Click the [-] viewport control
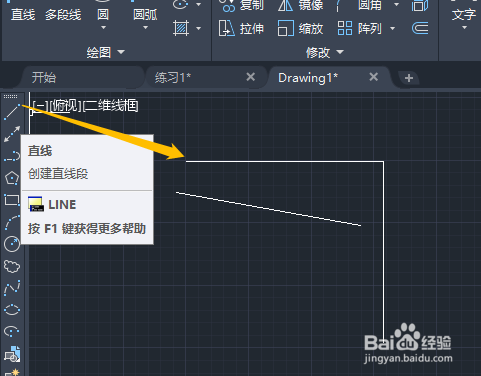The width and height of the screenshot is (481, 376). (x=40, y=106)
